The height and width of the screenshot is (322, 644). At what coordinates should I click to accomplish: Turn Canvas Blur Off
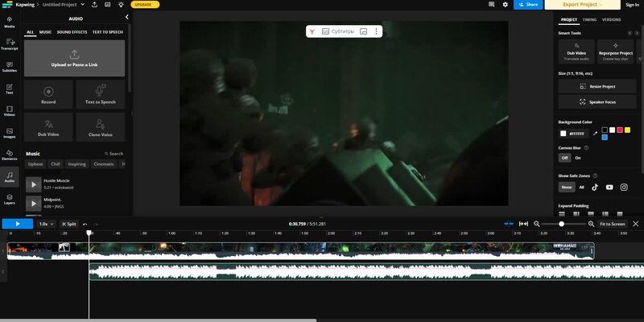click(x=565, y=158)
